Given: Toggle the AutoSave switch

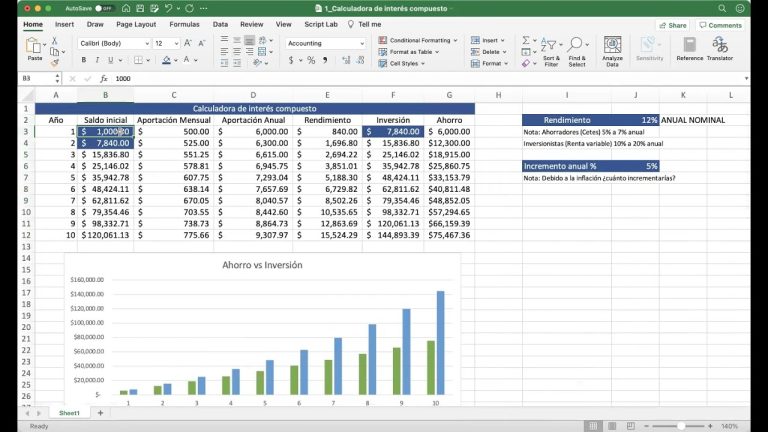Looking at the screenshot, I should [102, 8].
